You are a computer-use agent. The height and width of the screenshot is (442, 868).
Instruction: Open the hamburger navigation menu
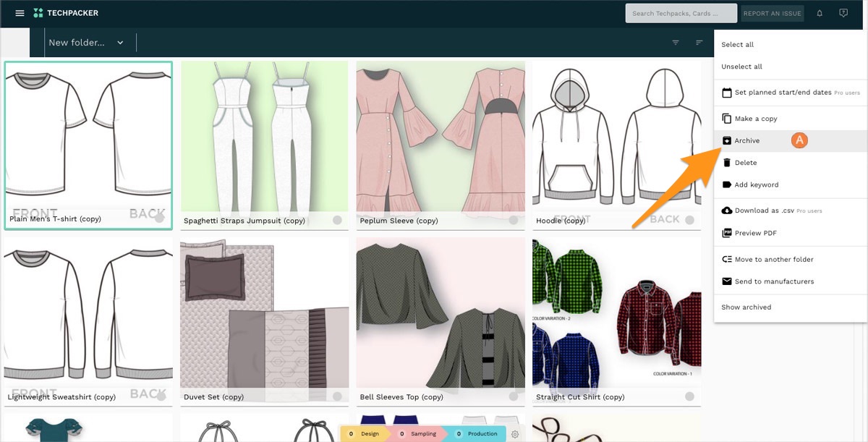point(20,13)
